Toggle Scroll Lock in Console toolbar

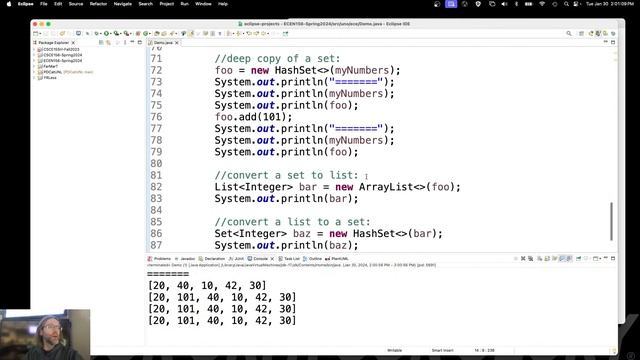coord(547,259)
